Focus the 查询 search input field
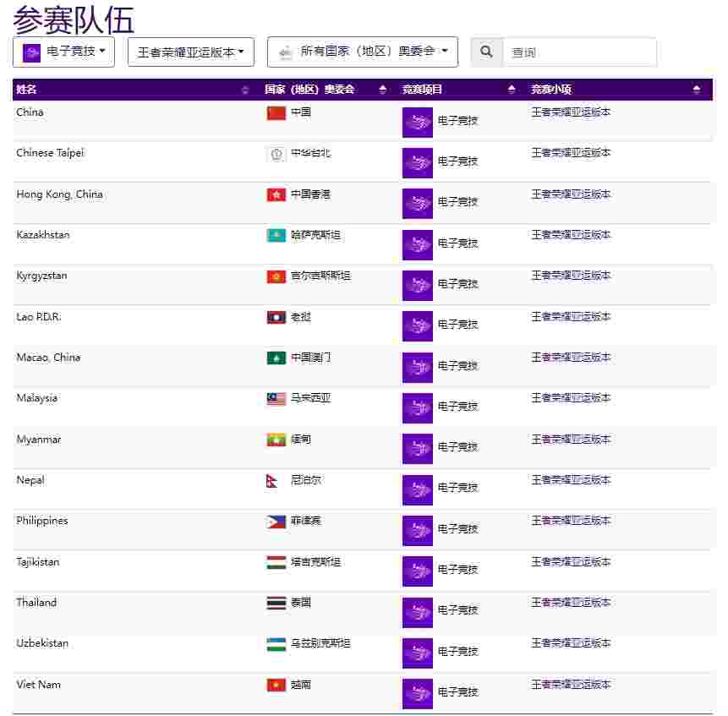The height and width of the screenshot is (716, 728). tap(579, 52)
